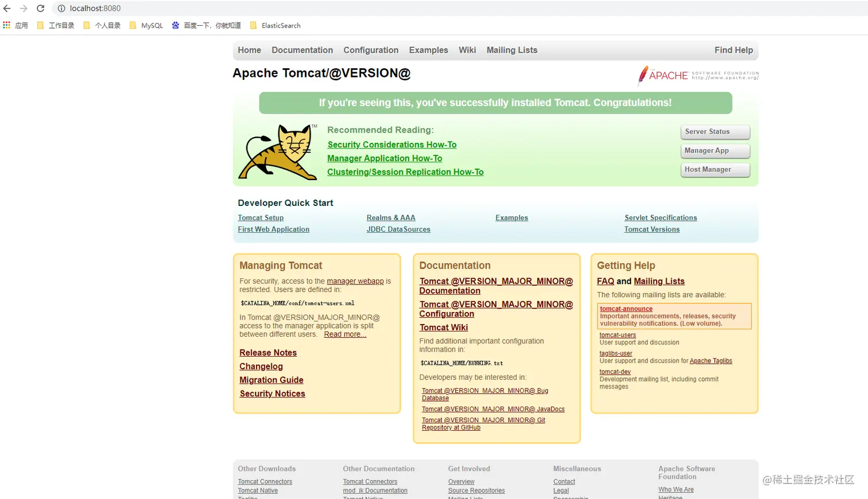Image resolution: width=868 pixels, height=499 pixels.
Task: Open the 工作目录 bookmark folder
Action: coord(56,25)
